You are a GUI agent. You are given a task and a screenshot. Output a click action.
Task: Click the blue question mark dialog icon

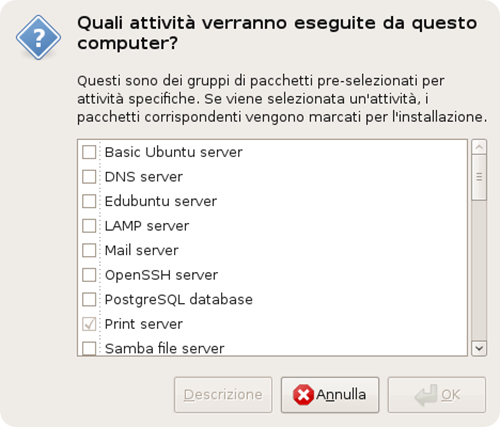38,37
